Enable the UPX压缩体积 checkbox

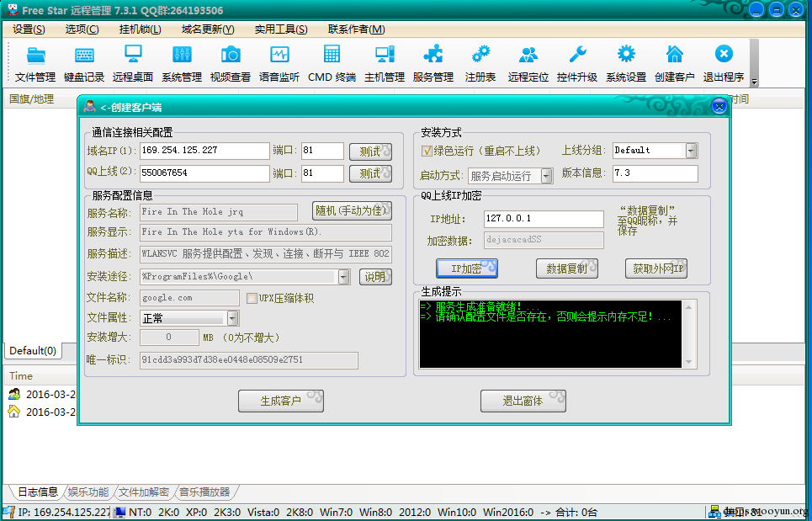(252, 298)
